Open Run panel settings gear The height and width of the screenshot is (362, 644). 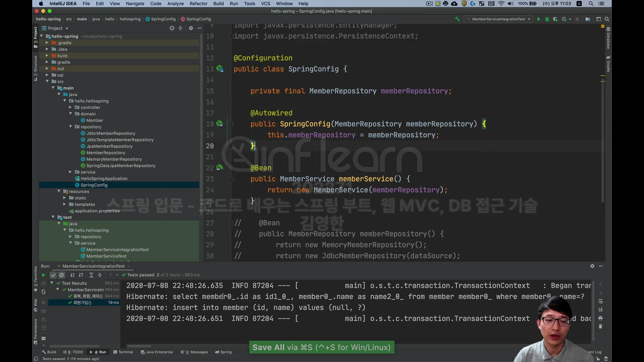592,266
